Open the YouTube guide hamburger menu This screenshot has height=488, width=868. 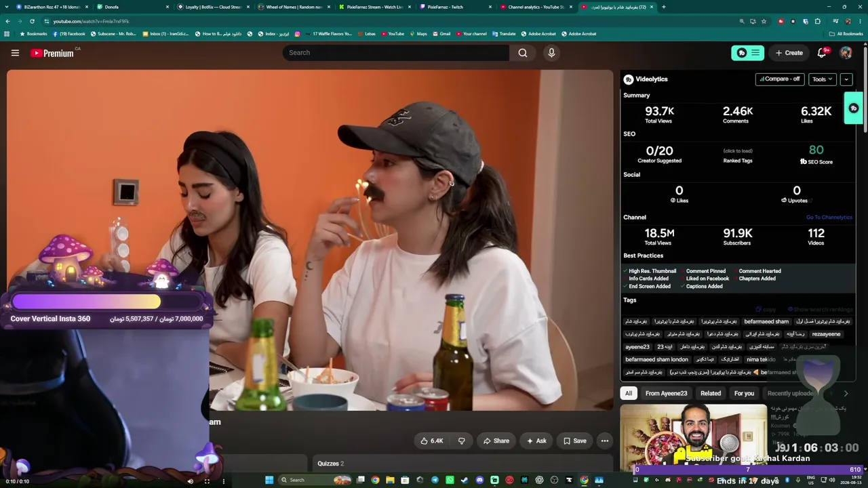[15, 53]
